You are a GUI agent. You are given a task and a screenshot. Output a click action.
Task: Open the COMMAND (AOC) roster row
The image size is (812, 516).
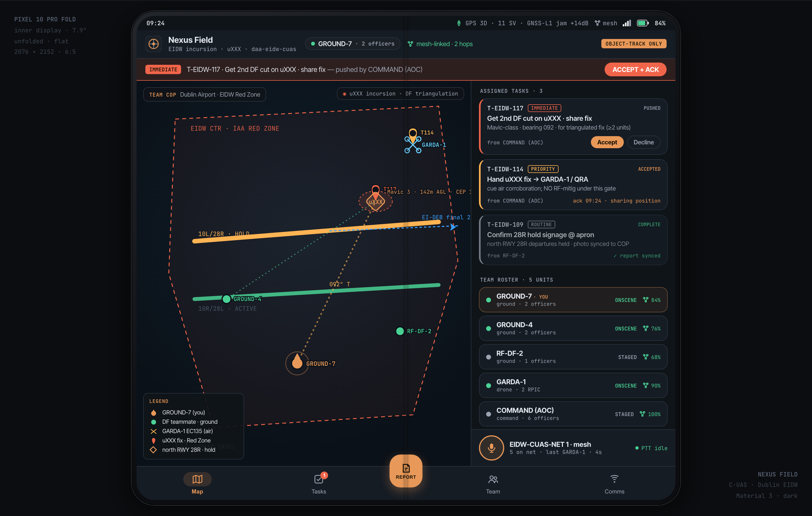tap(573, 414)
